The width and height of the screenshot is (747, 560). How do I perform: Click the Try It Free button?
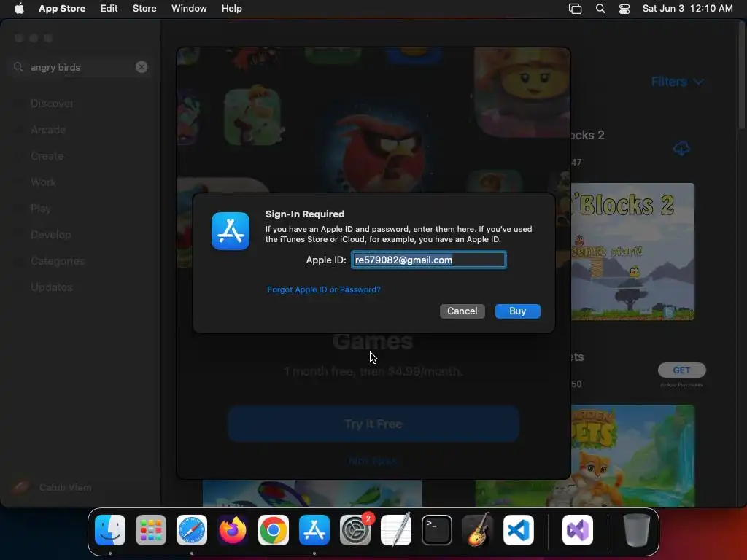click(373, 424)
